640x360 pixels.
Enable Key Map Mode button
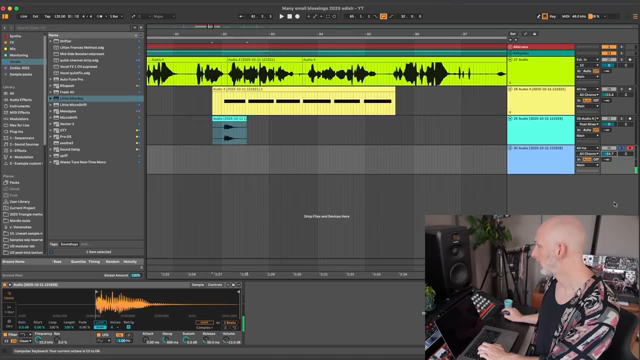tap(553, 16)
